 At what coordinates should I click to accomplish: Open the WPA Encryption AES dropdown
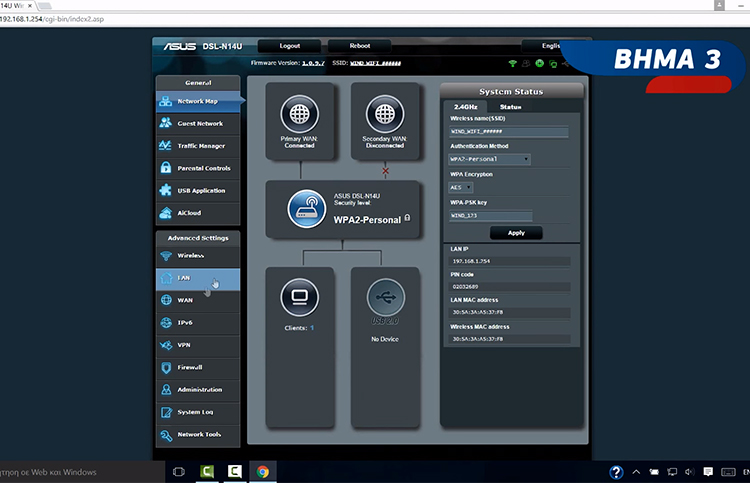[461, 187]
